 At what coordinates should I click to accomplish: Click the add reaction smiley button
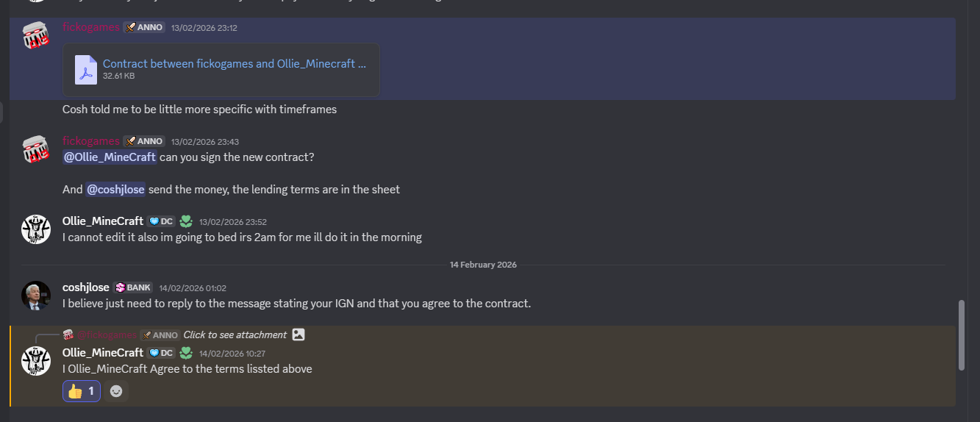click(x=116, y=391)
